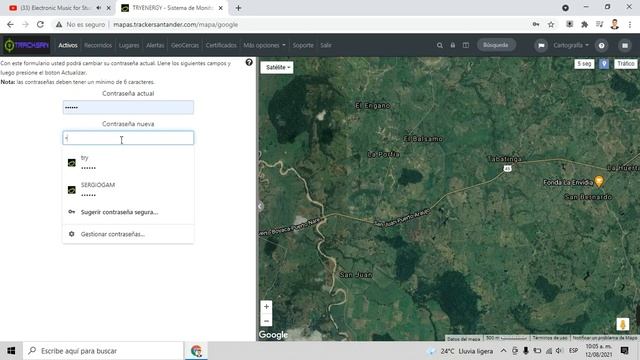The width and height of the screenshot is (640, 360).
Task: Open the Extensions puzzle icon
Action: (x=584, y=24)
